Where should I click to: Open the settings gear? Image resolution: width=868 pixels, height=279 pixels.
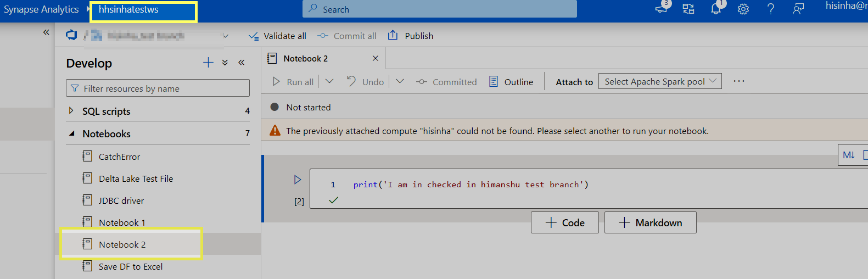[743, 9]
